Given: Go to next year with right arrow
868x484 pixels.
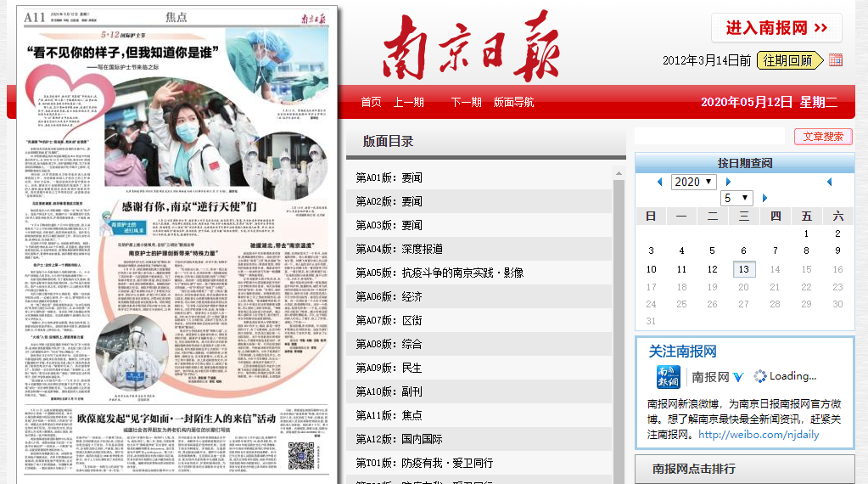Looking at the screenshot, I should coord(729,182).
